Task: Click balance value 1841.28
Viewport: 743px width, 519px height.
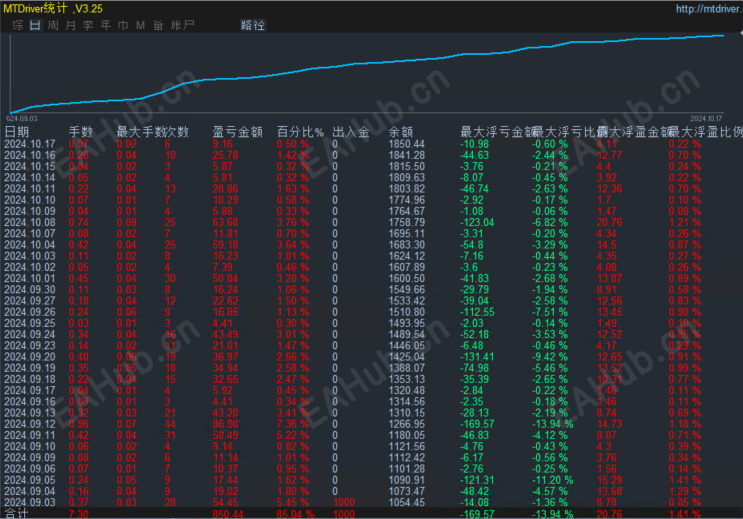Action: coord(407,155)
